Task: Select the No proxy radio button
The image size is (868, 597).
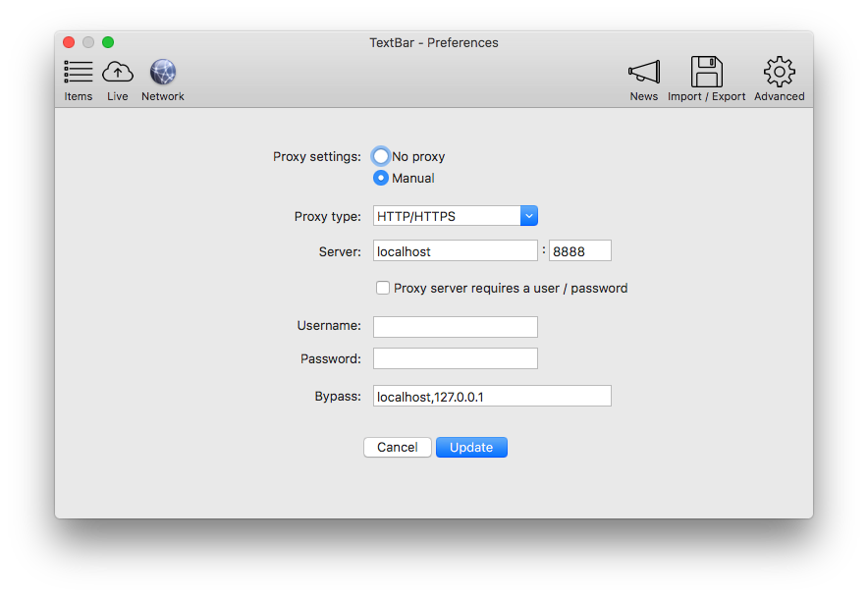Action: tap(381, 156)
